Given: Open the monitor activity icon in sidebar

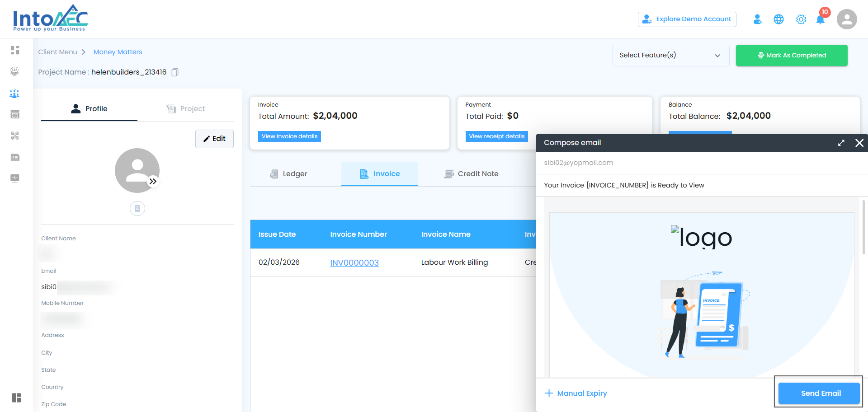Looking at the screenshot, I should pos(15,178).
